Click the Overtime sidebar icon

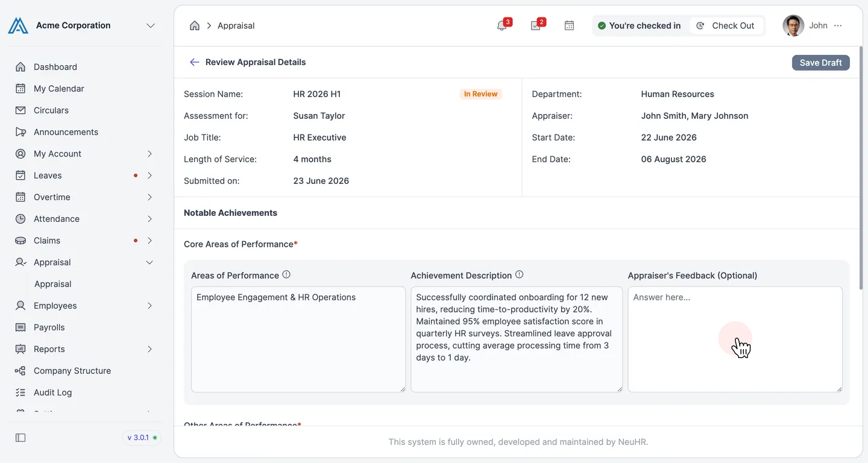click(20, 197)
